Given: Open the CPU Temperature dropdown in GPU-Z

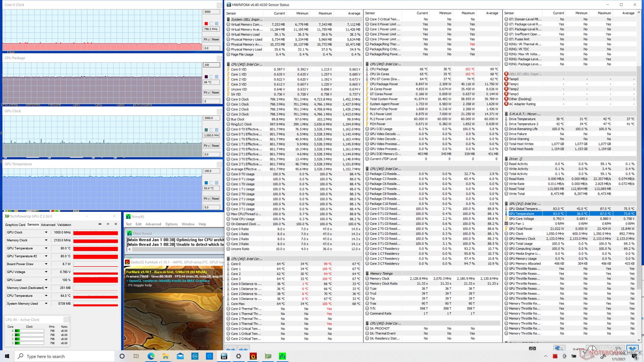Looking at the screenshot, I should [46, 296].
